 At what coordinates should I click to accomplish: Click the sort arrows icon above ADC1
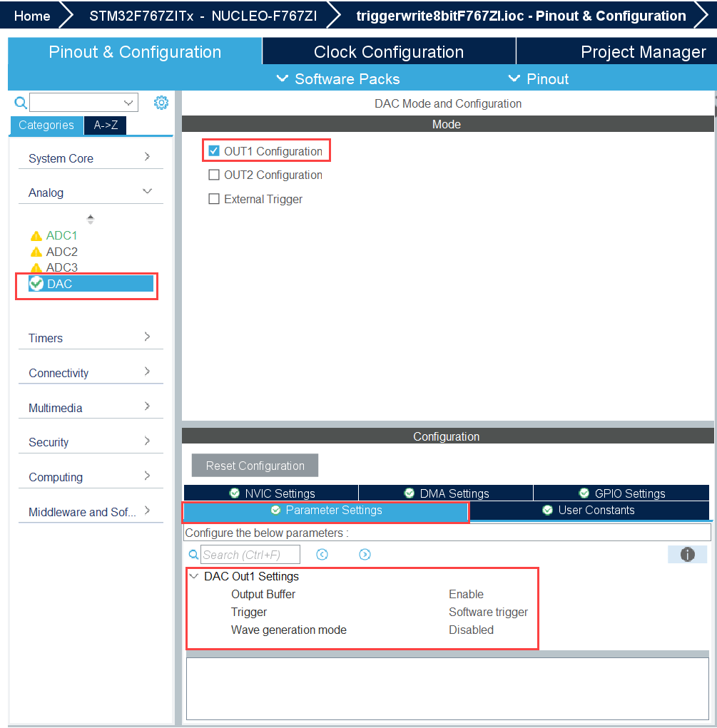[x=90, y=219]
